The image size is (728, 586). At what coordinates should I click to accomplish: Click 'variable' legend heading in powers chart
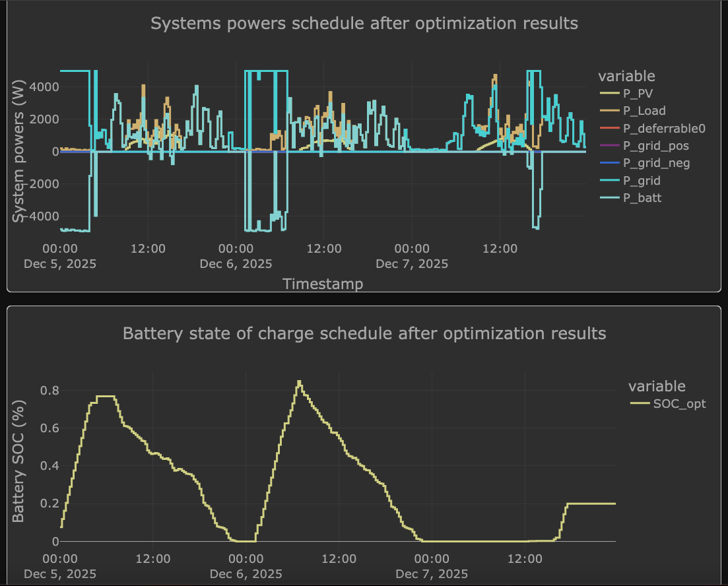pyautogui.click(x=627, y=76)
